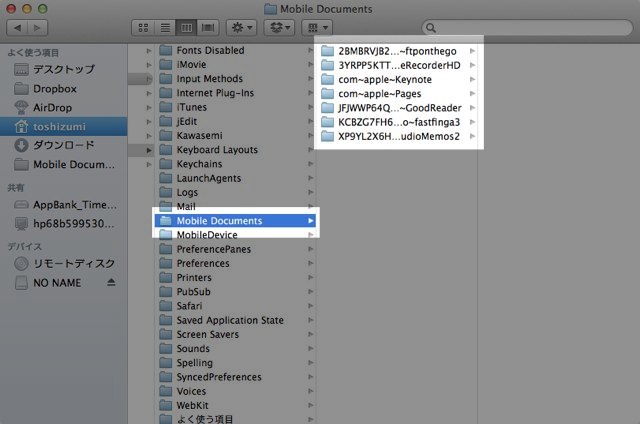Open the 3YRPP5KTT...eRecorderHD folder

[398, 65]
